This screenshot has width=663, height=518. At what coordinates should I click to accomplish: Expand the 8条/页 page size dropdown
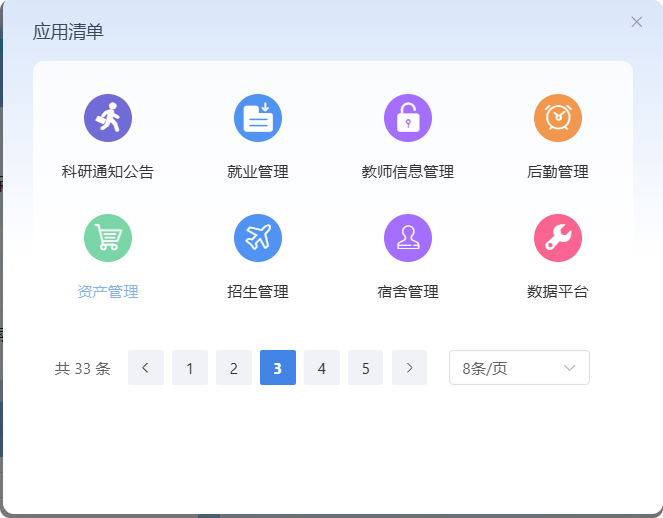[519, 368]
